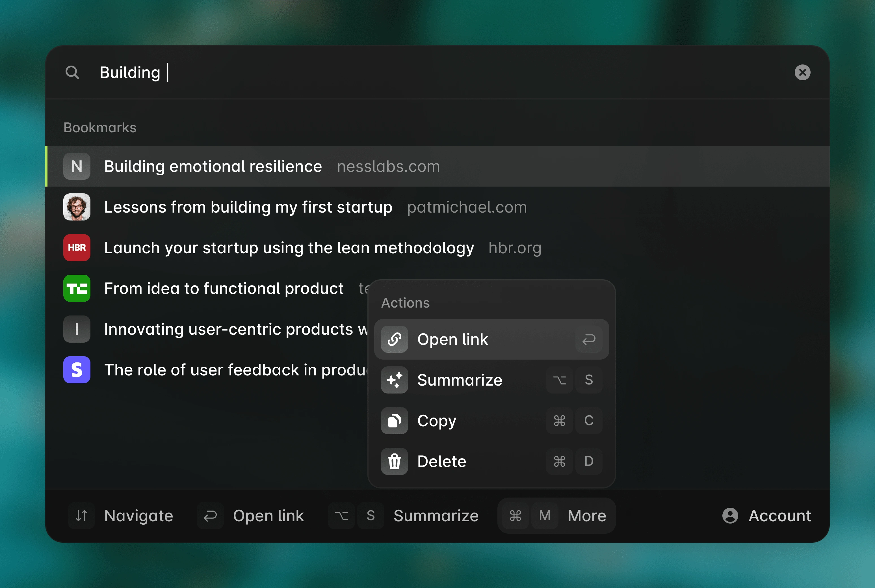The image size is (875, 588).
Task: Click the green TechCrunch favicon
Action: pos(77,288)
